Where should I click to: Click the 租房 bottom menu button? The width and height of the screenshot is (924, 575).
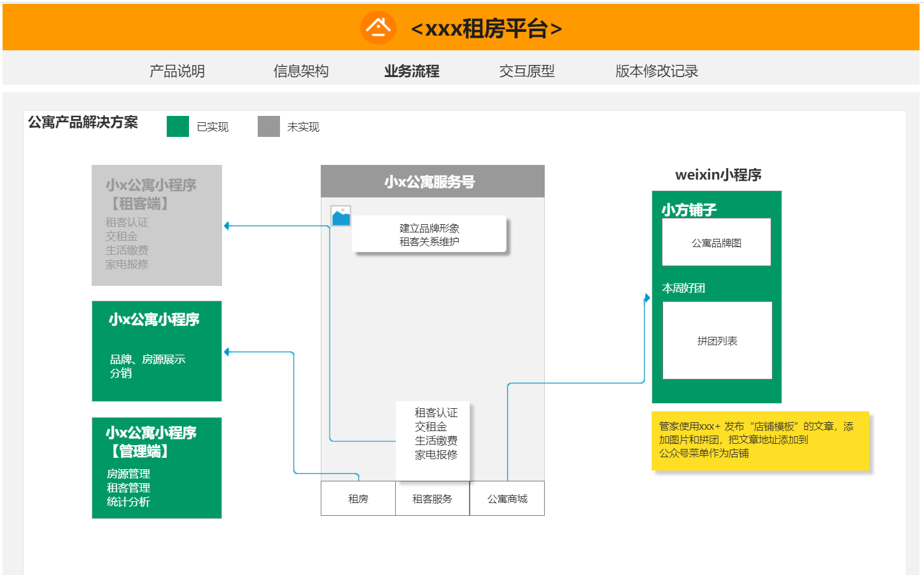(358, 499)
